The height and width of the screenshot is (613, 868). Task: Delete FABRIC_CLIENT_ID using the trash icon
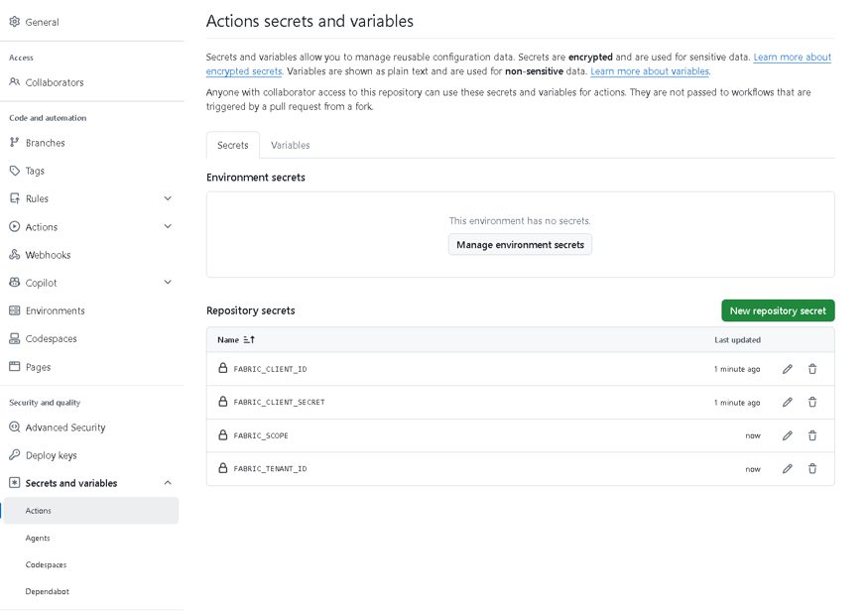[x=812, y=369]
